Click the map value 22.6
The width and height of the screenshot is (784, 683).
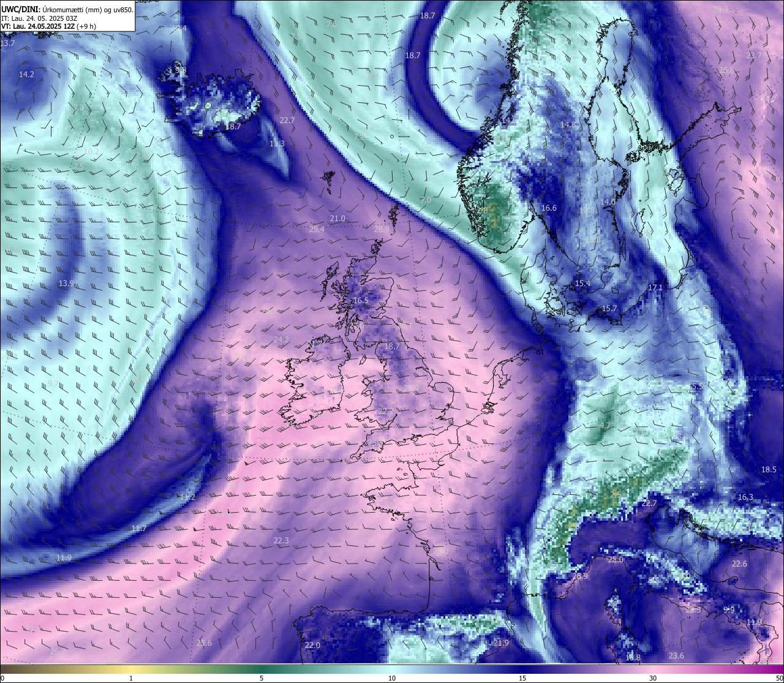click(x=739, y=564)
